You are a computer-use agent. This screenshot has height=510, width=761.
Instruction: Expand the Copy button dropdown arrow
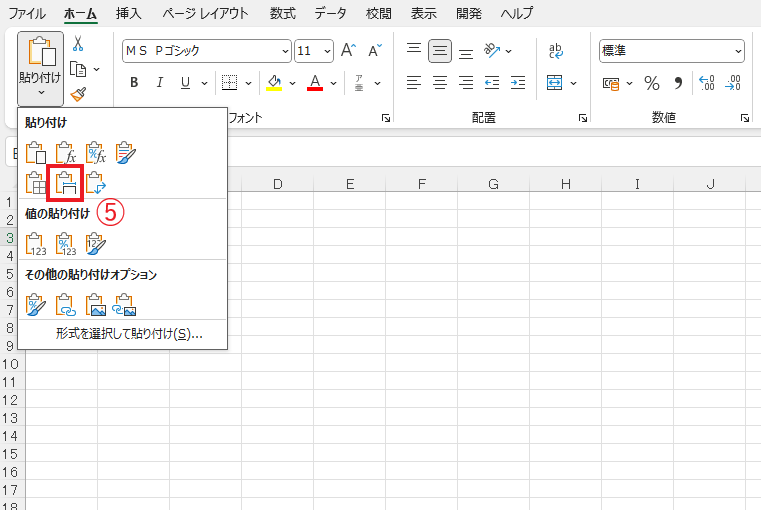(97, 69)
